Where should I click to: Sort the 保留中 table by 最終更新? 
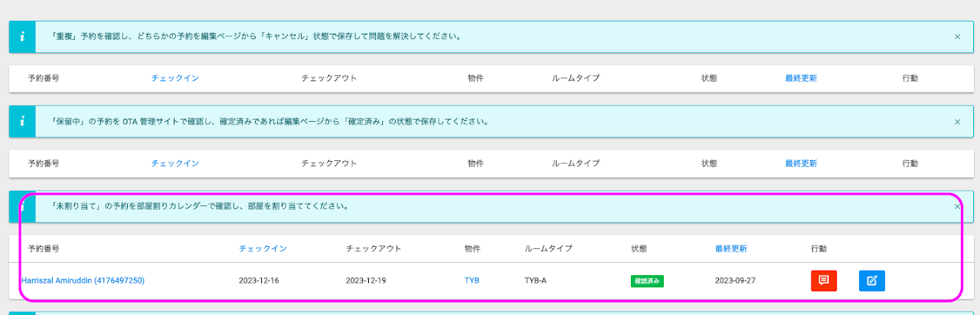pos(801,163)
